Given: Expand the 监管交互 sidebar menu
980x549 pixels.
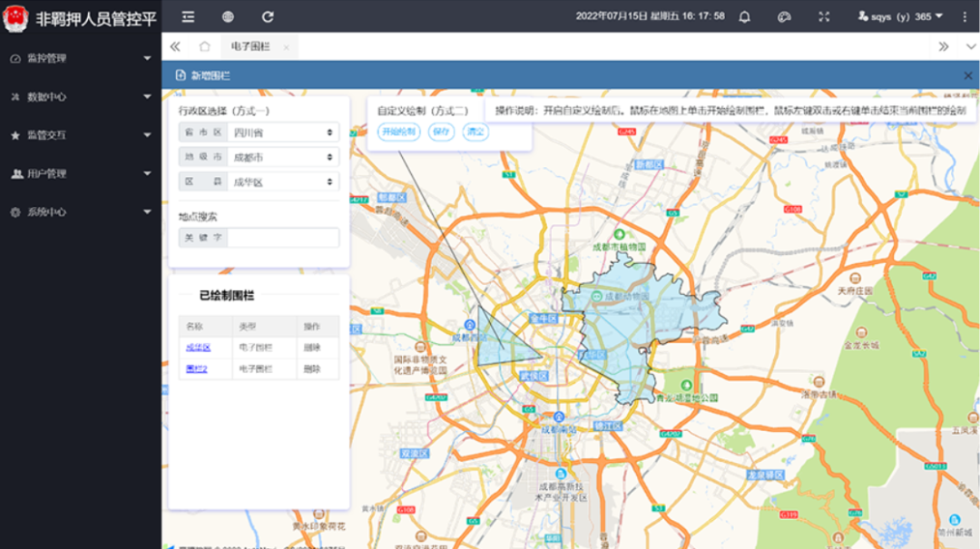Looking at the screenshot, I should point(81,135).
